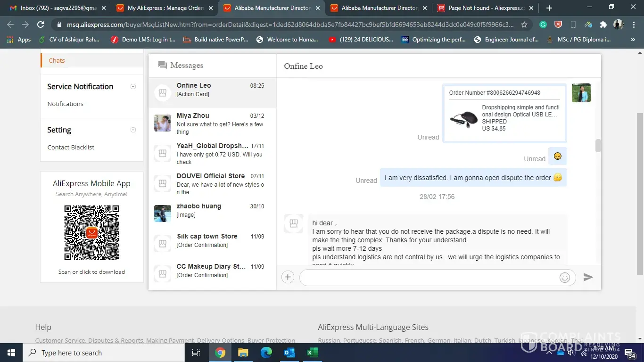Bookmark this page with the star icon

tap(524, 25)
